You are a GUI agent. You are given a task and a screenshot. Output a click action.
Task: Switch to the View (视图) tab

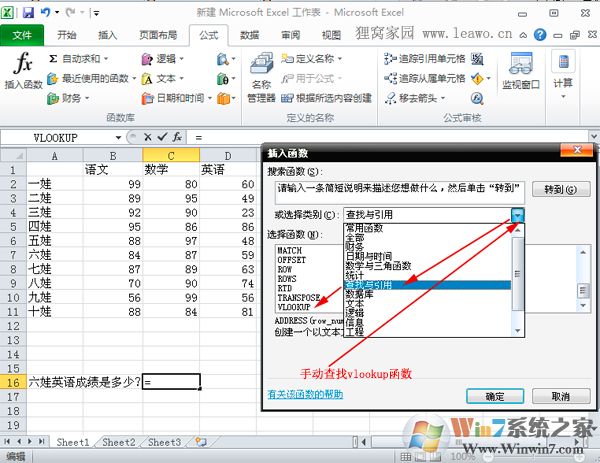tap(331, 35)
